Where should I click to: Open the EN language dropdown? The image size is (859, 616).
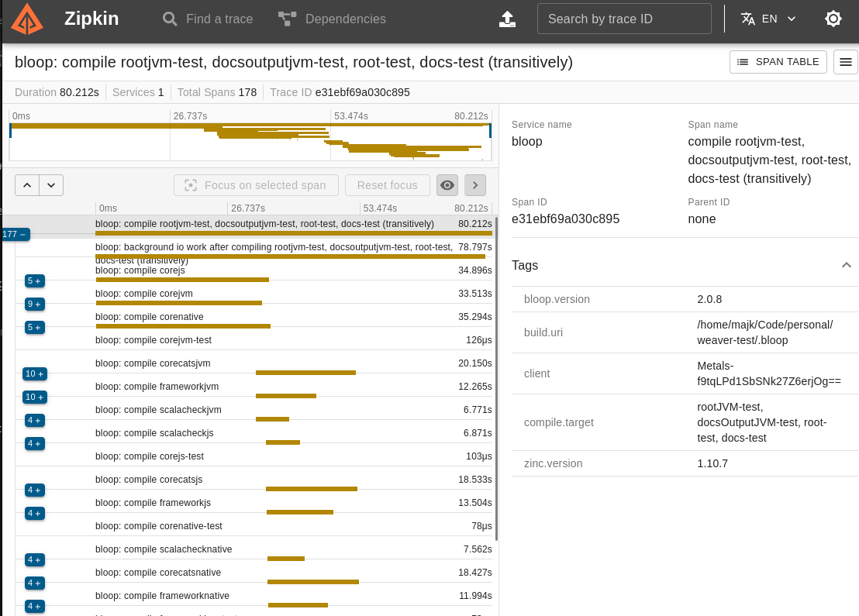pos(768,19)
